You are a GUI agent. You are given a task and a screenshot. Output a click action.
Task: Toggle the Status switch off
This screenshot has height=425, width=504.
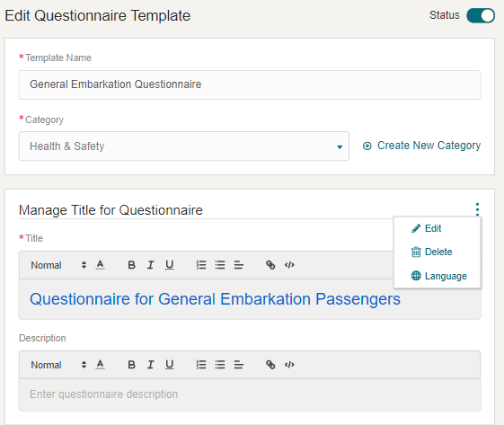coord(481,15)
